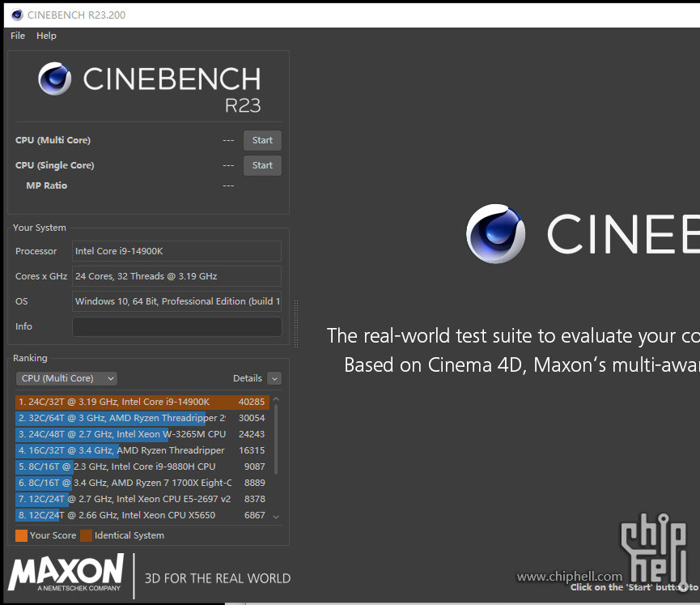Start the CPU Single Core test
700x605 pixels.
pos(262,165)
